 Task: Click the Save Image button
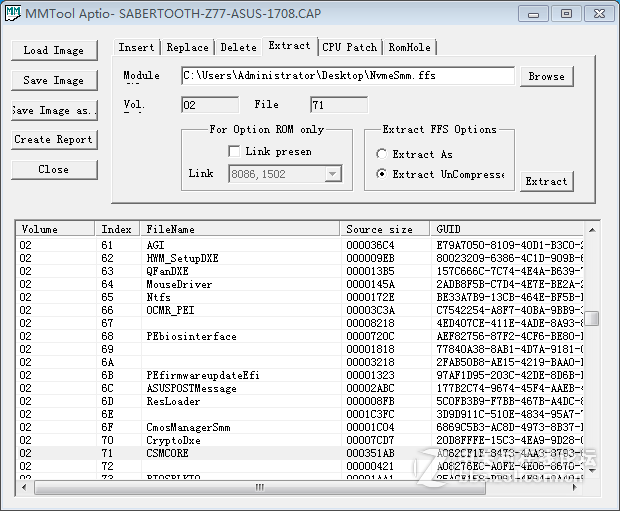[x=54, y=80]
